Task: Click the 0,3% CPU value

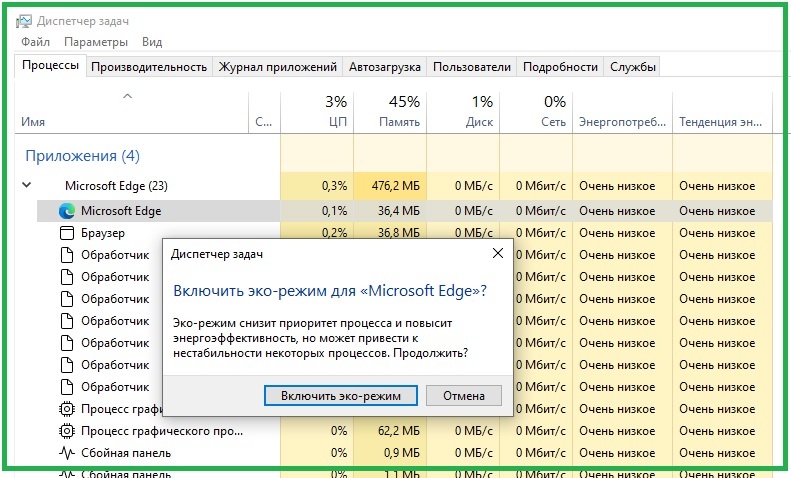Action: tap(334, 186)
